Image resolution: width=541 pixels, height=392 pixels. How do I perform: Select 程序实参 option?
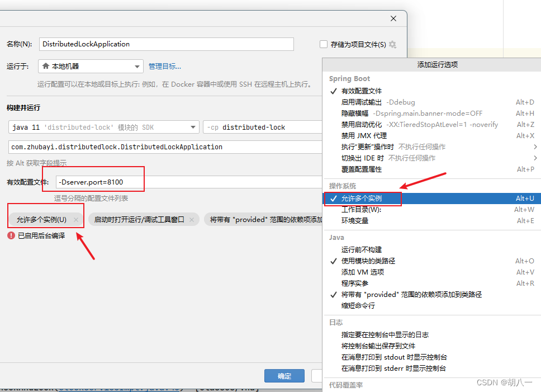(x=432, y=284)
